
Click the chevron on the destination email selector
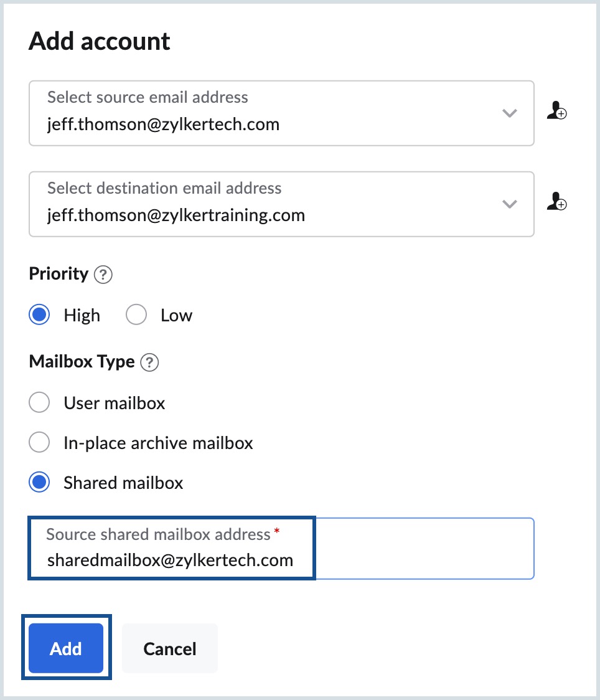[x=509, y=204]
